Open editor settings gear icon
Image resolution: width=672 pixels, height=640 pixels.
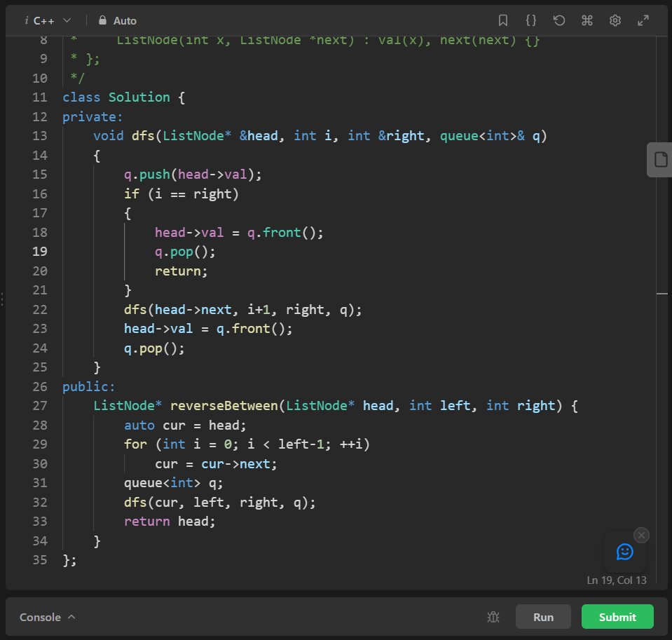(615, 20)
